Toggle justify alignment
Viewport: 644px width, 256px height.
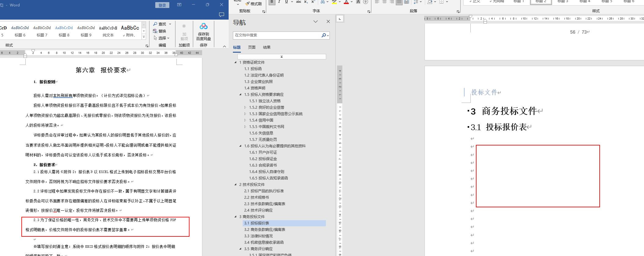pyautogui.click(x=399, y=2)
